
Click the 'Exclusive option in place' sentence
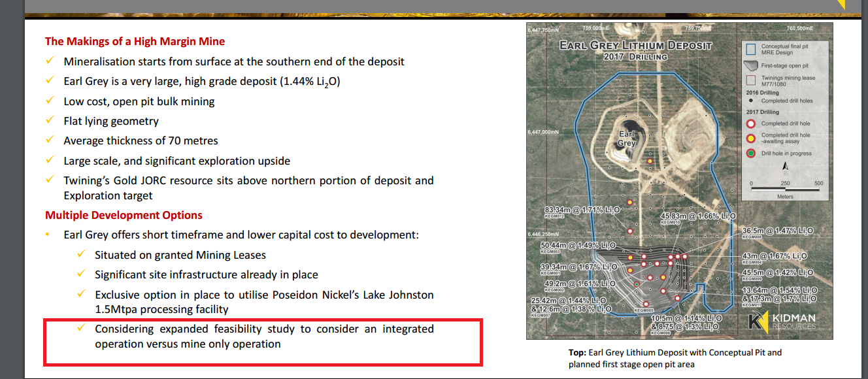(x=264, y=302)
